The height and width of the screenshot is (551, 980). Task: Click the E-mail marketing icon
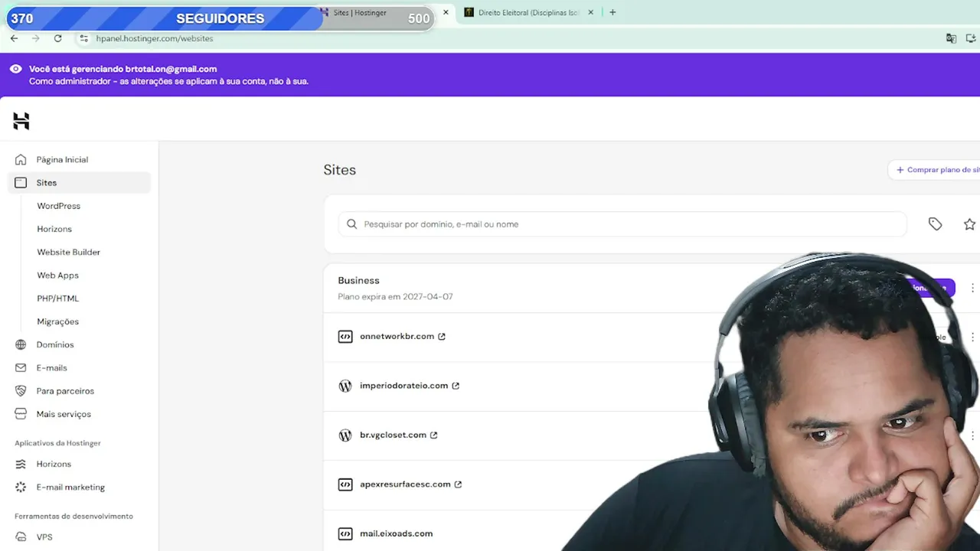(21, 487)
